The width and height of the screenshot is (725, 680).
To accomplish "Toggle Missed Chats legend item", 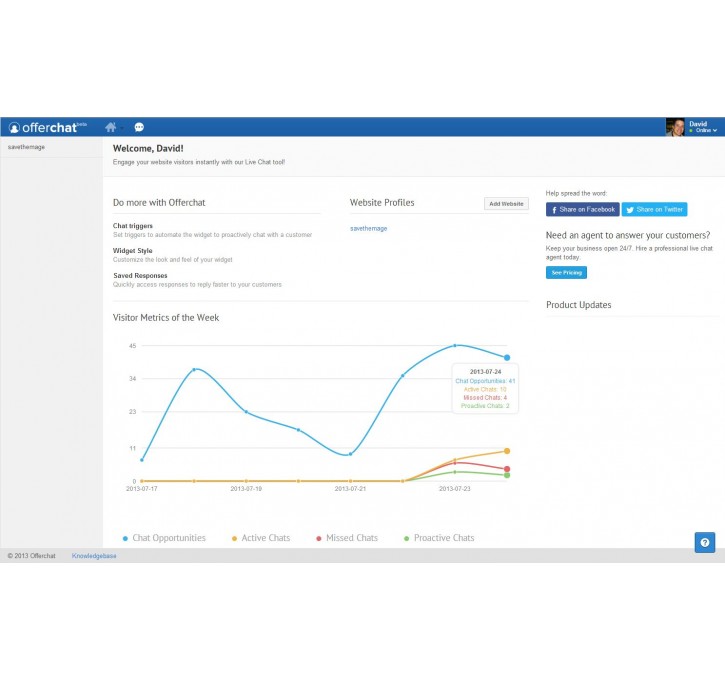I will pyautogui.click(x=347, y=538).
